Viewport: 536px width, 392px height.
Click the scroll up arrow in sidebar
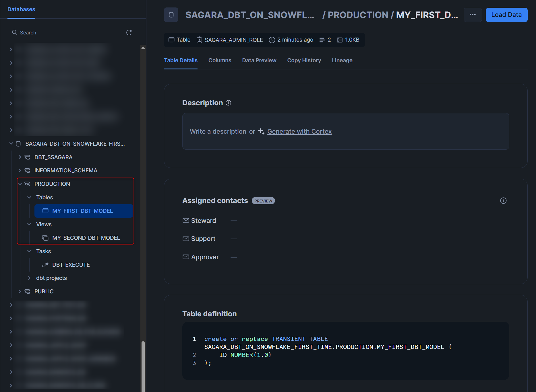pyautogui.click(x=143, y=48)
